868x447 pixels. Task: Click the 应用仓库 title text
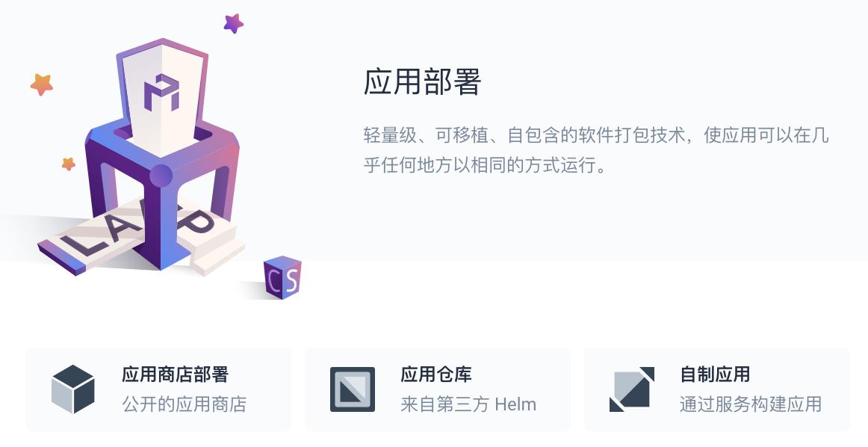click(x=436, y=374)
